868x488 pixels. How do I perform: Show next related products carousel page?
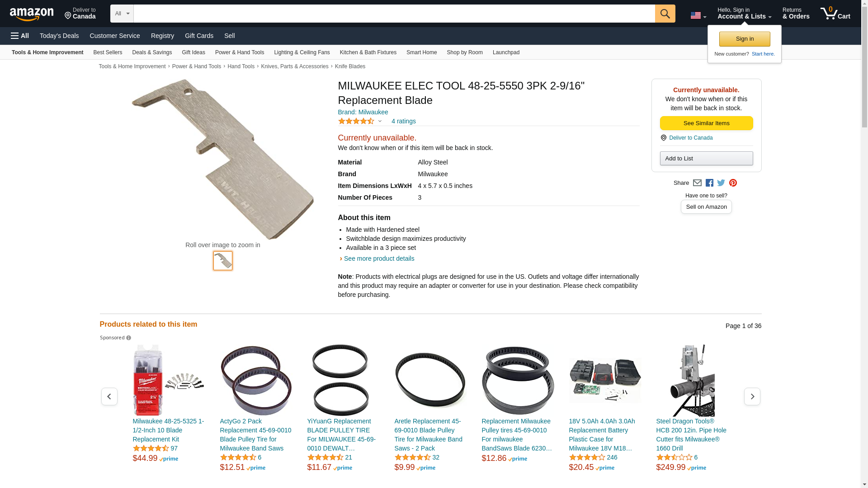(752, 397)
